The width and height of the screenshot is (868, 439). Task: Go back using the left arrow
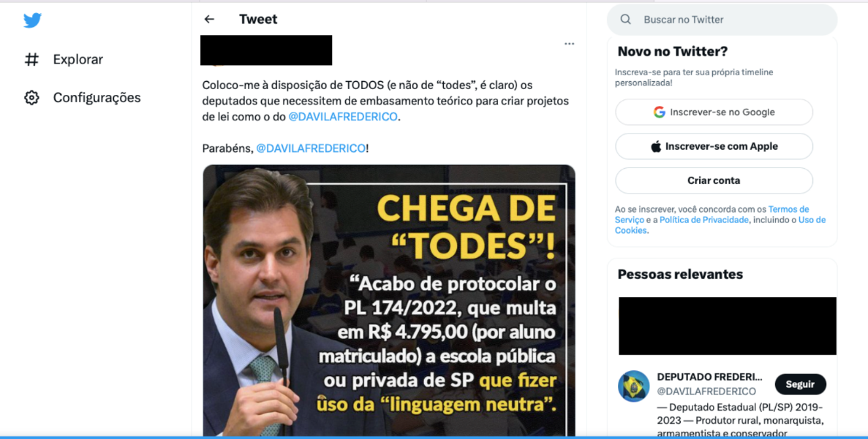tap(209, 19)
